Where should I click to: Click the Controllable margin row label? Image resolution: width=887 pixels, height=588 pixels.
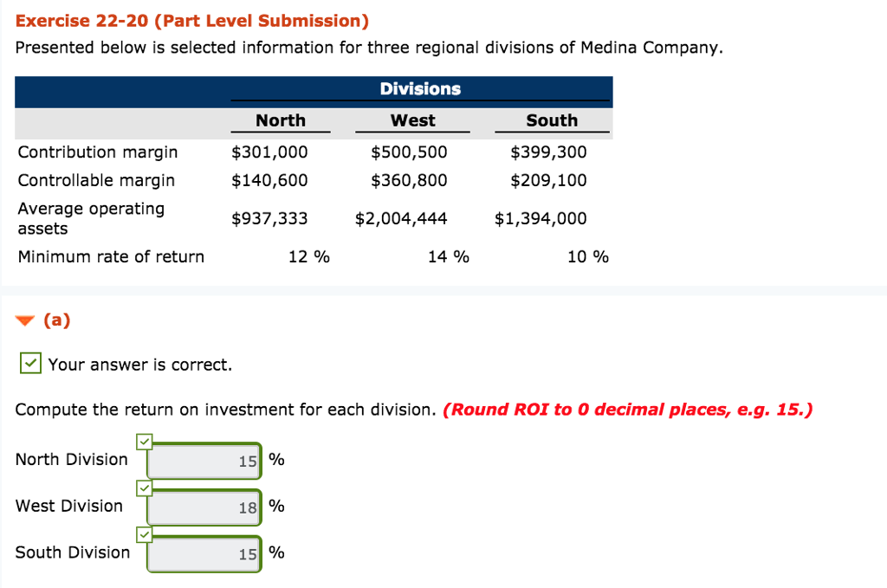coord(96,180)
